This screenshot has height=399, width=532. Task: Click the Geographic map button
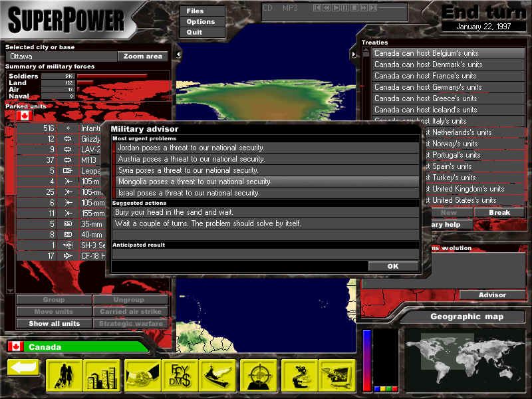pyautogui.click(x=467, y=317)
